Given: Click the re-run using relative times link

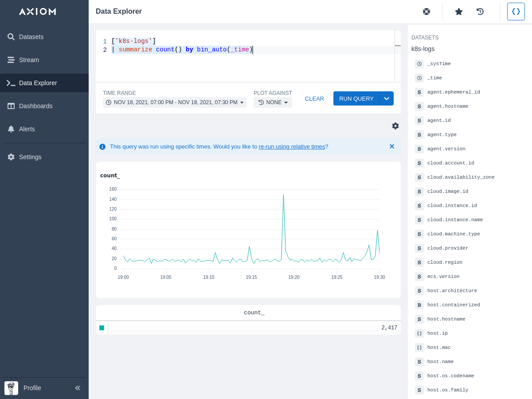Looking at the screenshot, I should click(292, 147).
